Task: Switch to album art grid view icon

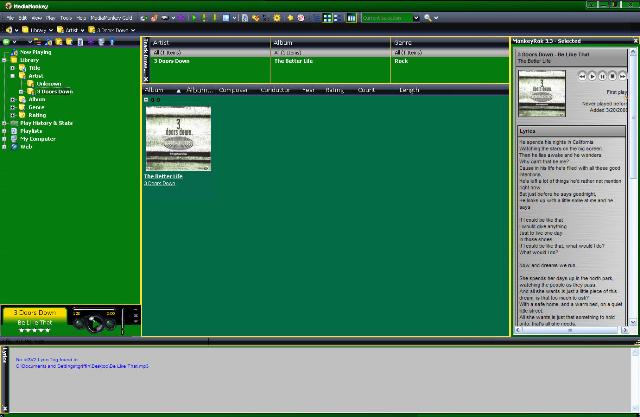Action: tap(327, 18)
